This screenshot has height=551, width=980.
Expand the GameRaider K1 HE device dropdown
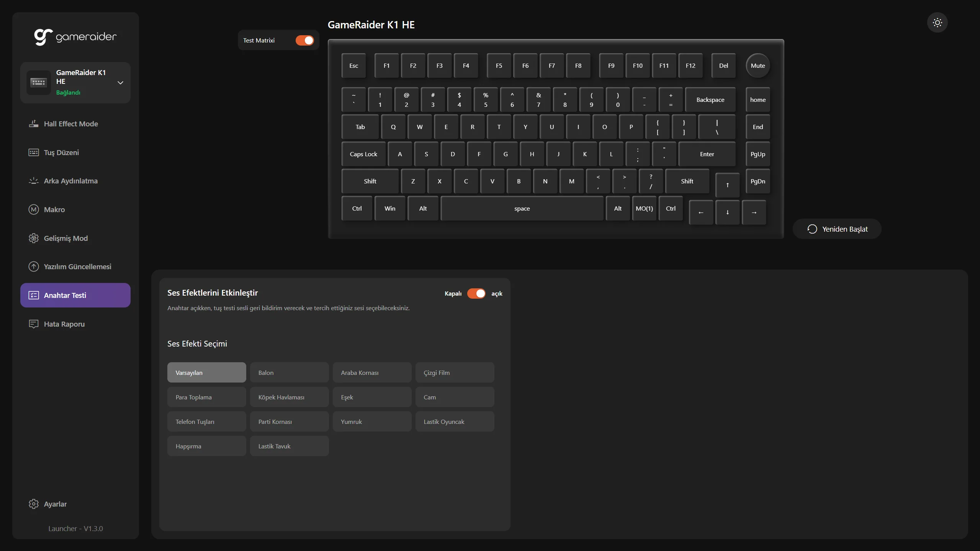(120, 83)
